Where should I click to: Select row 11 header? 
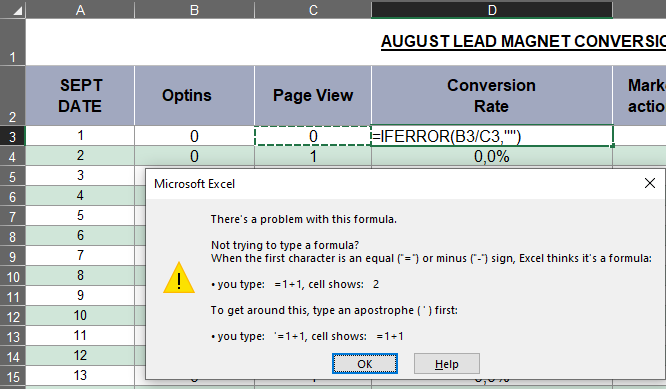click(x=13, y=296)
